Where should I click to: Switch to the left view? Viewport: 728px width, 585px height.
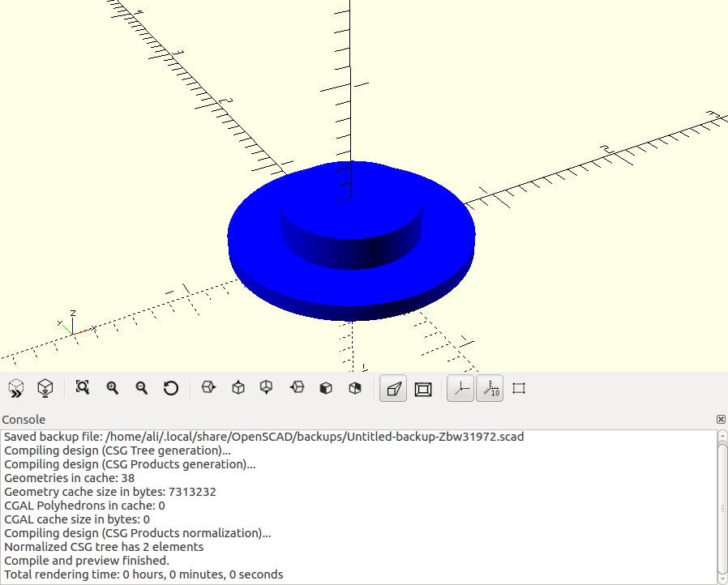pos(296,388)
